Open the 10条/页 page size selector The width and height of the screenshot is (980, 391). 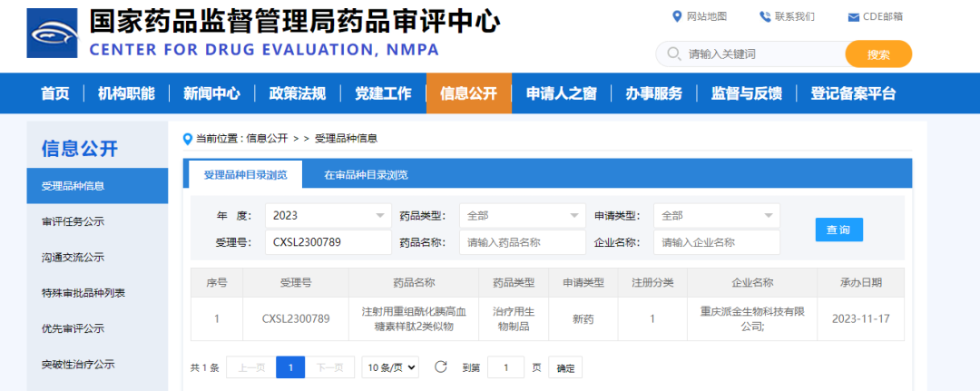390,367
